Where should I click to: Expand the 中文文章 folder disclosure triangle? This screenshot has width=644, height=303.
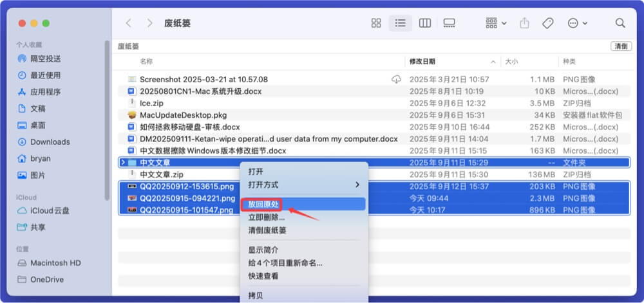123,163
